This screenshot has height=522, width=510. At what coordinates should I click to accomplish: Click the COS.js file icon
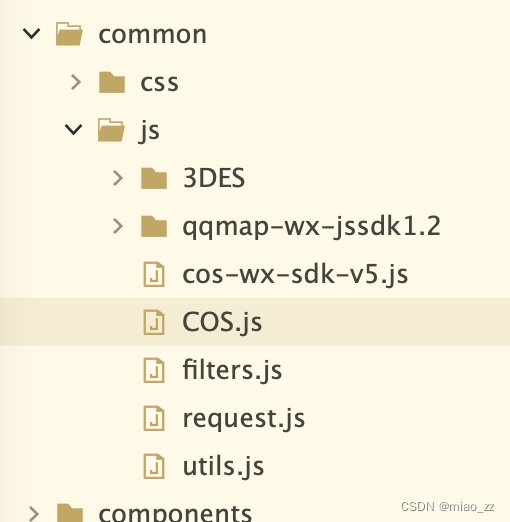154,322
